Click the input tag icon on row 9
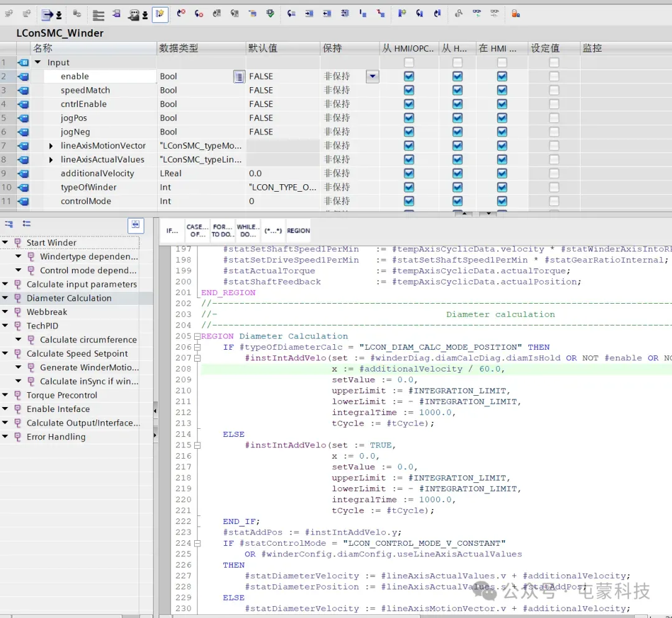Viewport: 672px width, 618px height. point(24,174)
